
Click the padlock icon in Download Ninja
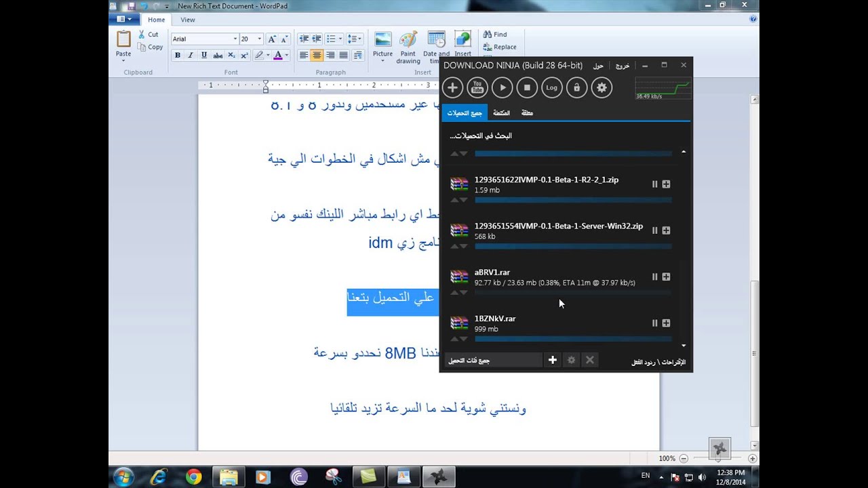[x=576, y=87]
